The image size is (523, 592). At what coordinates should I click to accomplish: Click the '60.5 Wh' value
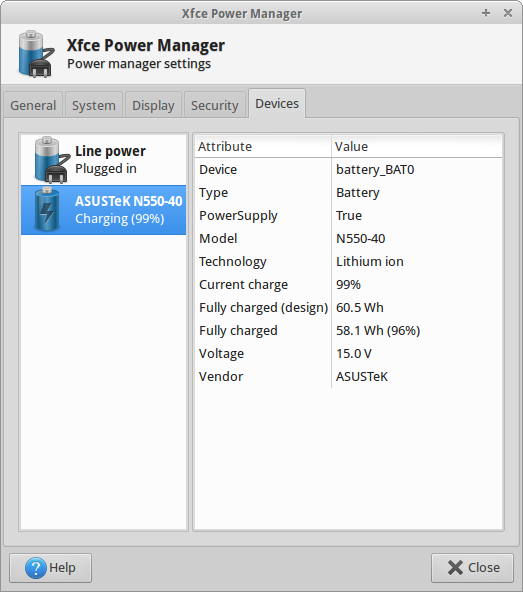[360, 308]
